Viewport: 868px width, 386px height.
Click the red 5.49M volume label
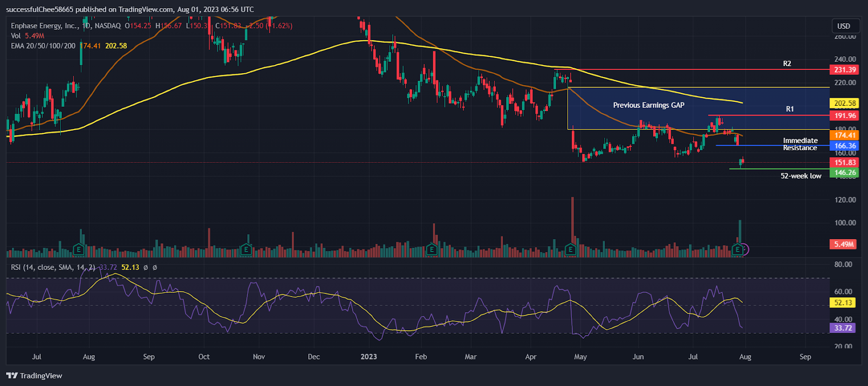(x=844, y=245)
